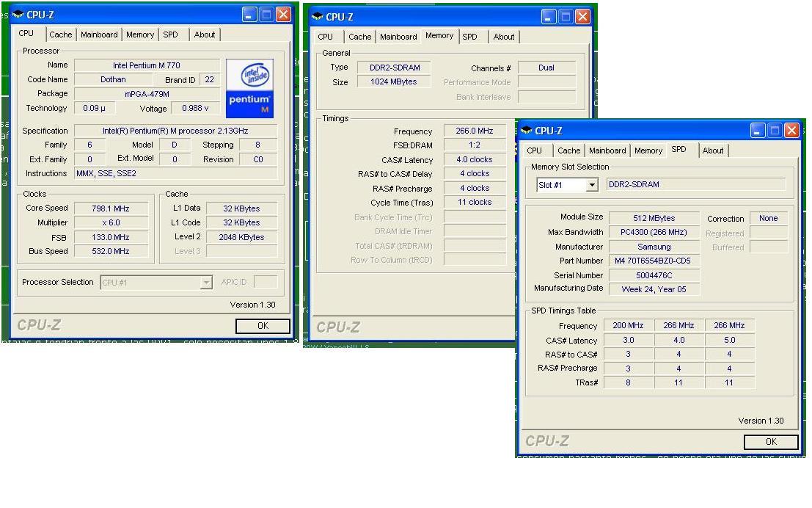Click Multiplier value x 6.0
Viewport: 812px width, 508px height.
[x=111, y=222]
